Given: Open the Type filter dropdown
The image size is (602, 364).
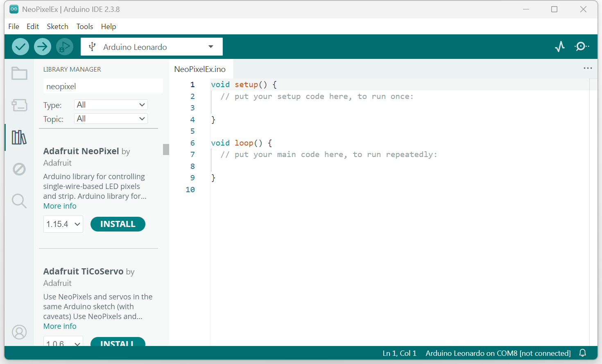Looking at the screenshot, I should click(x=111, y=105).
